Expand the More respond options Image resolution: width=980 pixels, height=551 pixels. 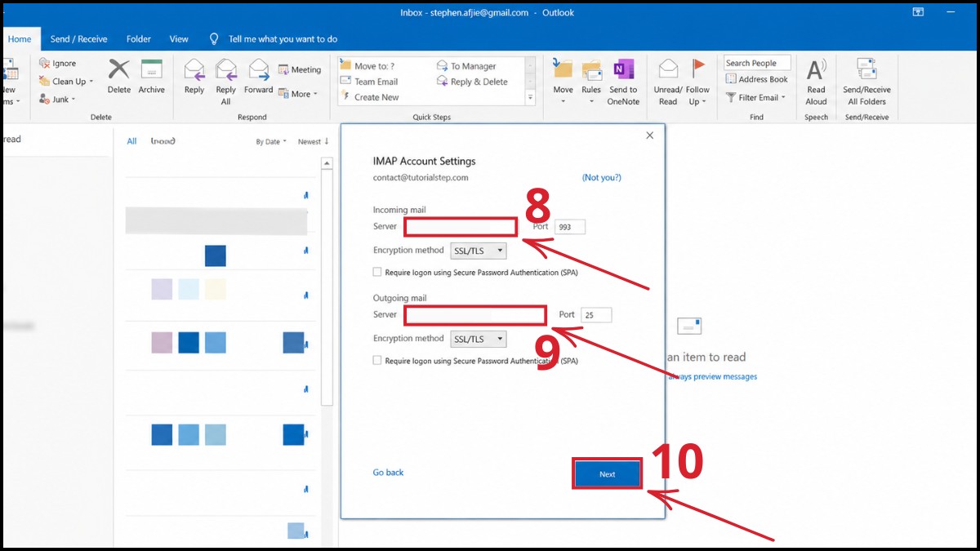297,94
